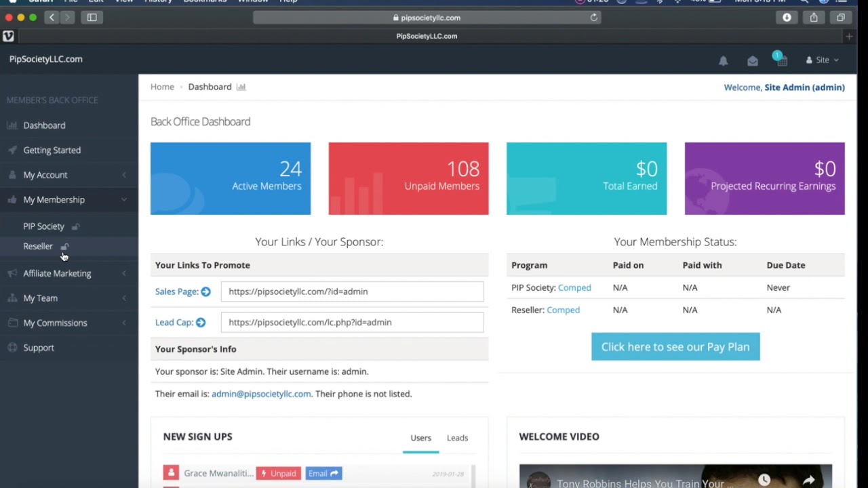Add a new Safari tab

849,36
